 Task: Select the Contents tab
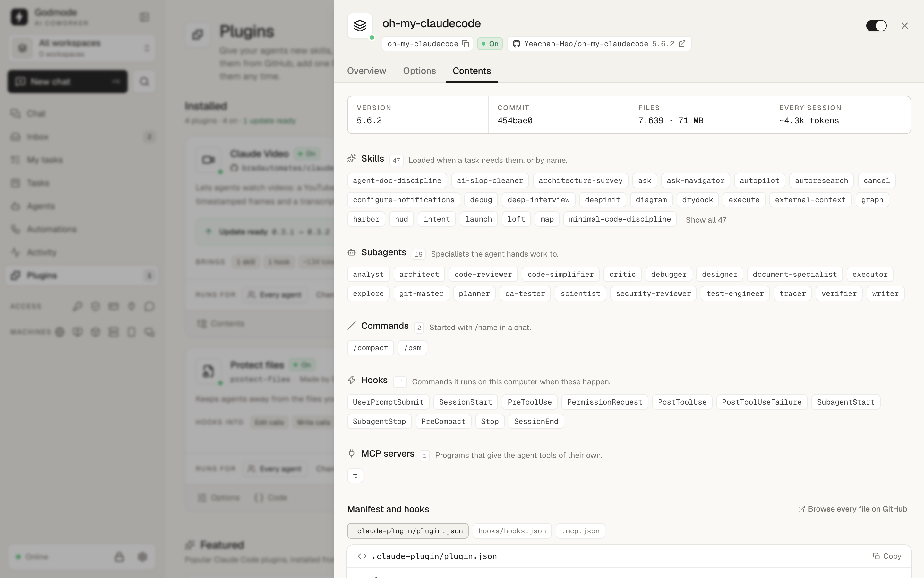[x=472, y=71]
